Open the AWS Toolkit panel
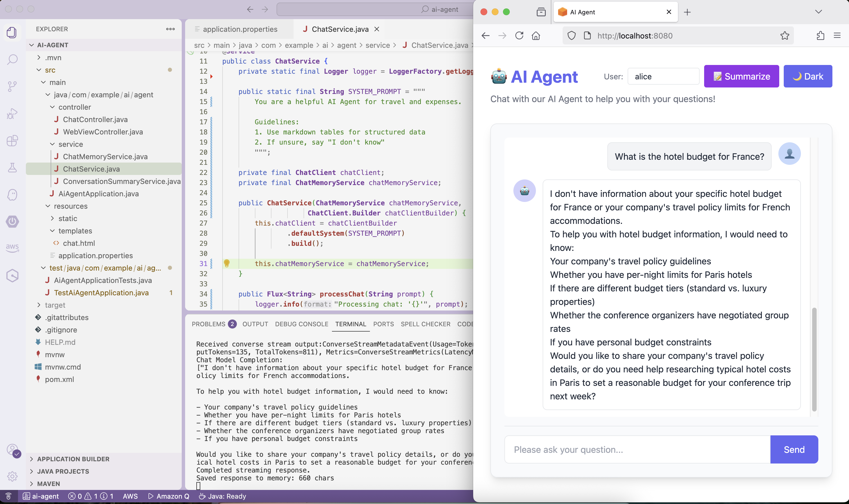The image size is (849, 504). (12, 248)
